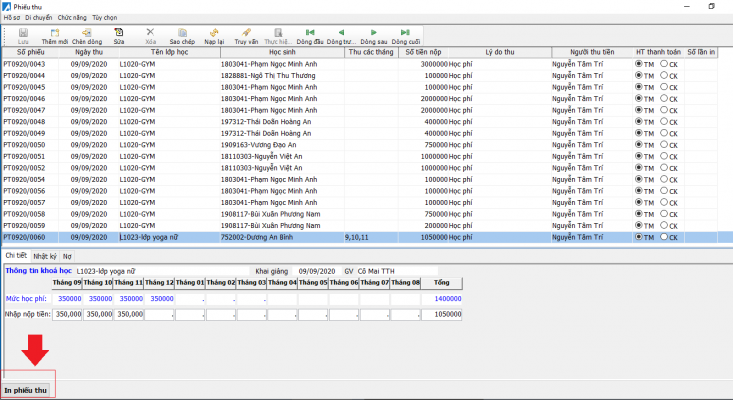
Task: Click the Sửa (edit) toolbar icon
Action: click(x=119, y=32)
